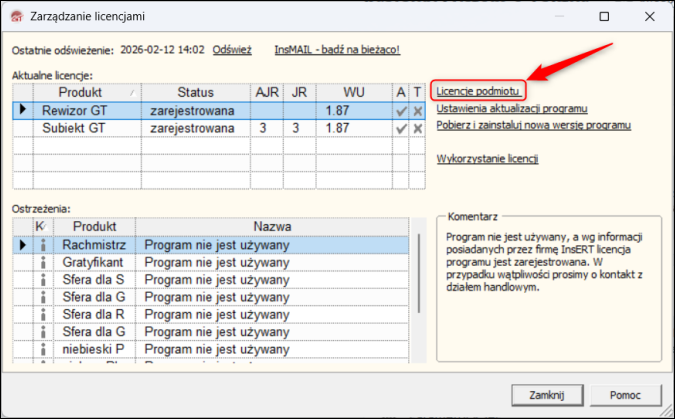
Task: Click the Odśwież refresh link
Action: pyautogui.click(x=232, y=50)
